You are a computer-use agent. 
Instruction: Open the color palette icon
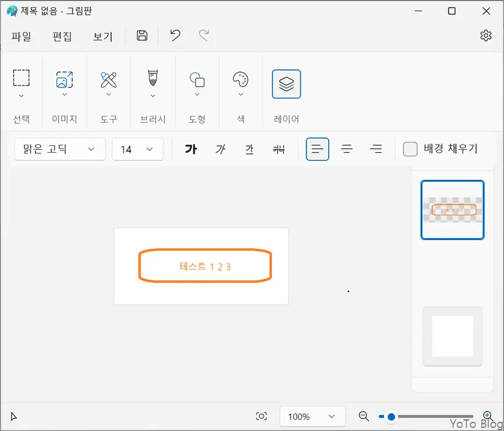[x=240, y=79]
